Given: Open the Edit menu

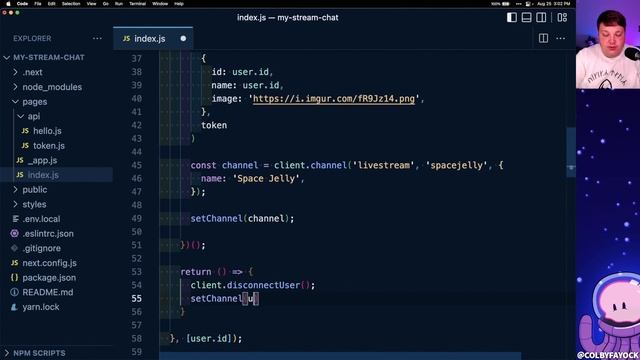Looking at the screenshot, I should tap(51, 4).
